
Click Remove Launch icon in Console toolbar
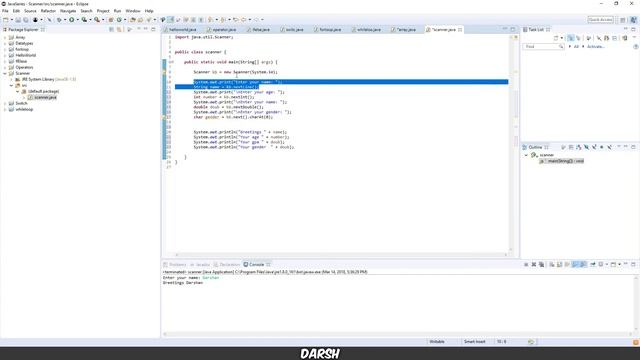[534, 264]
